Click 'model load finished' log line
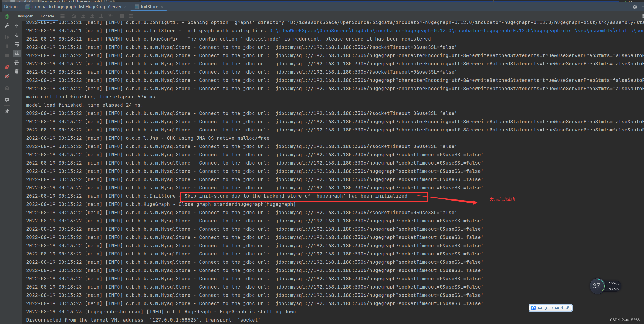This screenshot has height=324, width=644. (85, 105)
